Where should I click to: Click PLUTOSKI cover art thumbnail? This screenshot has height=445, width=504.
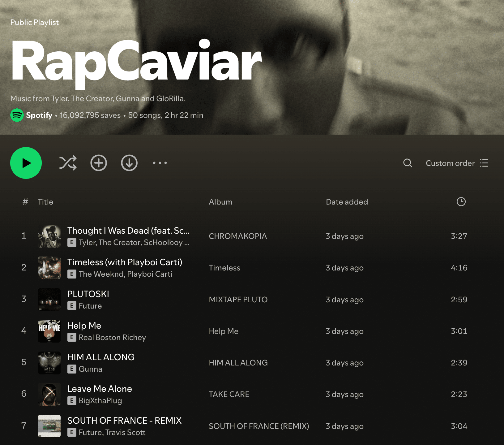point(49,299)
